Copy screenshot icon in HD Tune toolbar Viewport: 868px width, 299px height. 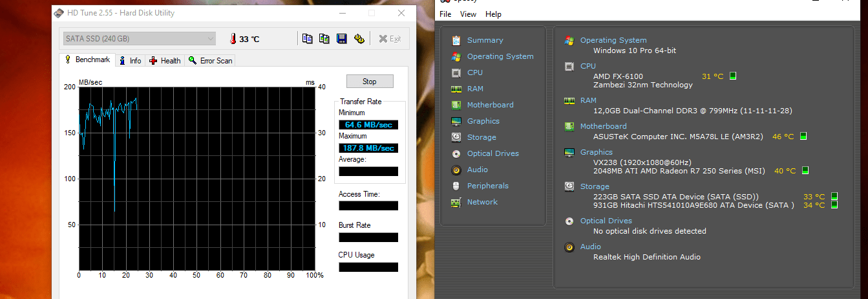pos(324,39)
